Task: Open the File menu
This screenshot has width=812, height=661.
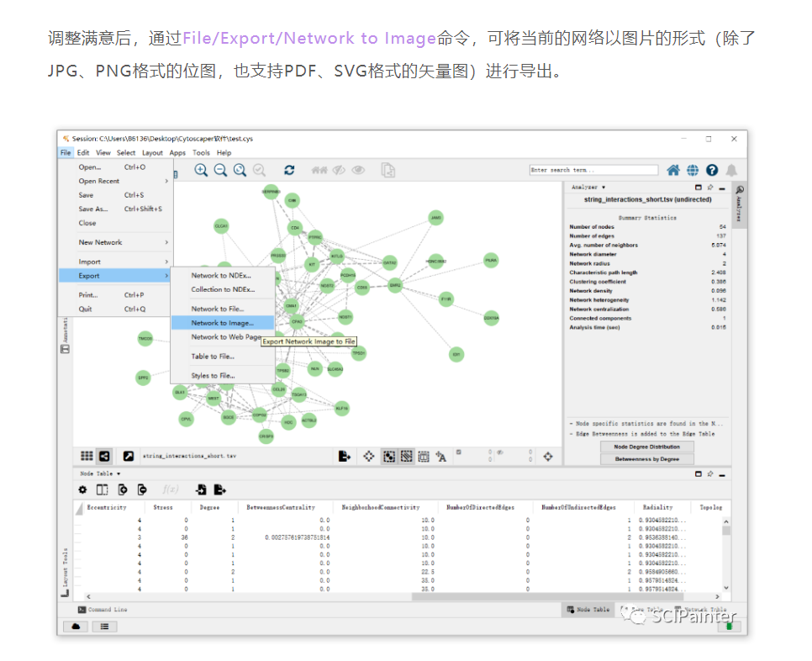Action: (x=66, y=153)
